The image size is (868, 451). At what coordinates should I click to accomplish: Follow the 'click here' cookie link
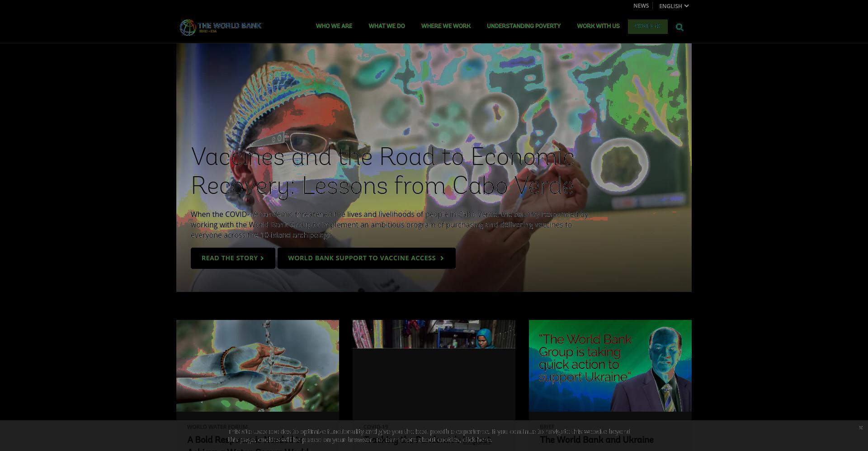(x=477, y=440)
